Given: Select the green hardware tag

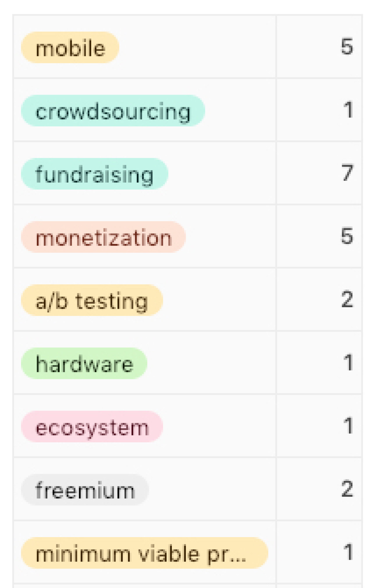Looking at the screenshot, I should click(84, 363).
